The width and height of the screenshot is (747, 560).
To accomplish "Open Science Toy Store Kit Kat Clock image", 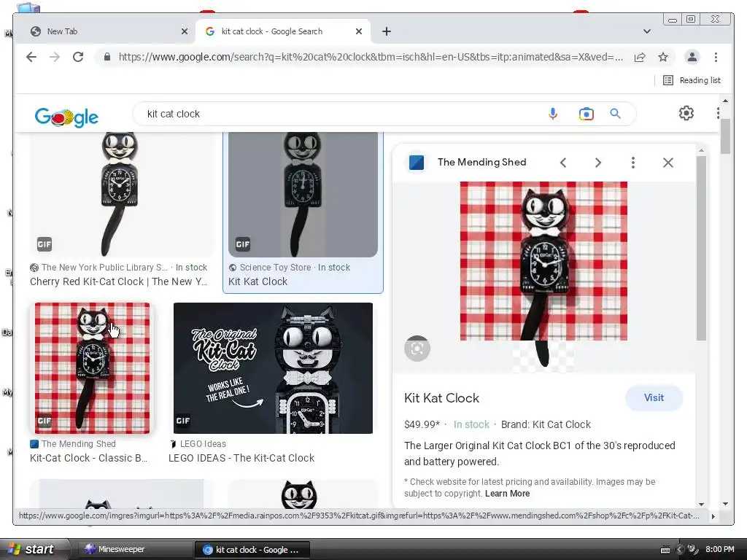I will 303,194.
